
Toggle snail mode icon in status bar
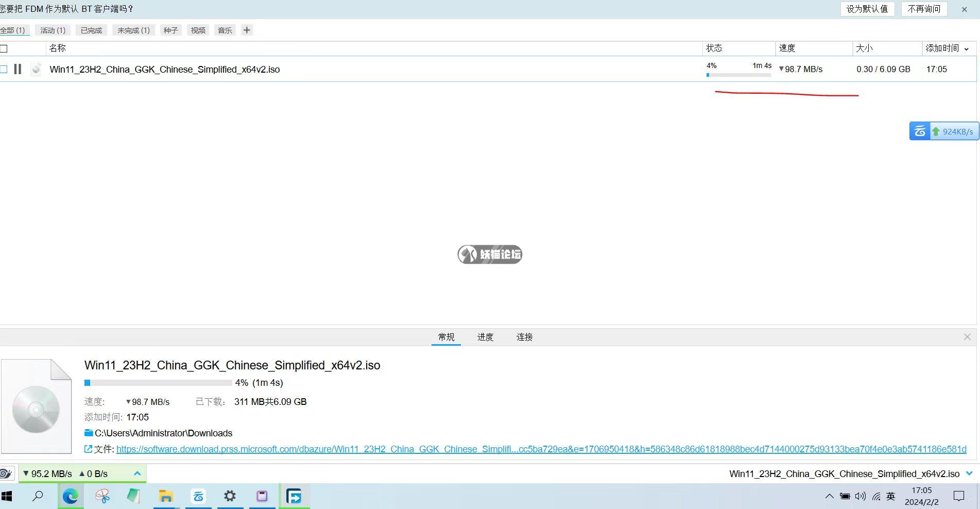pyautogui.click(x=6, y=473)
